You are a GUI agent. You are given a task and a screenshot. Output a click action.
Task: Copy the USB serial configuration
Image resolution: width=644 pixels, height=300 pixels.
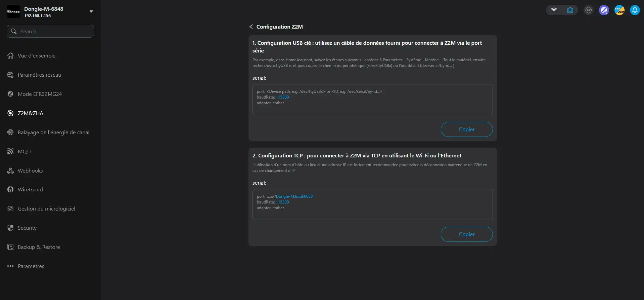tap(466, 129)
